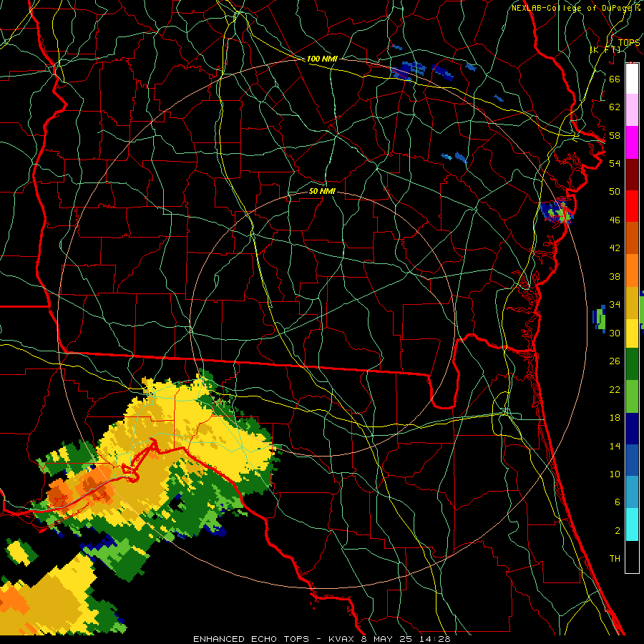Image resolution: width=644 pixels, height=644 pixels.
Task: Click the legend value '18'
Action: click(615, 418)
